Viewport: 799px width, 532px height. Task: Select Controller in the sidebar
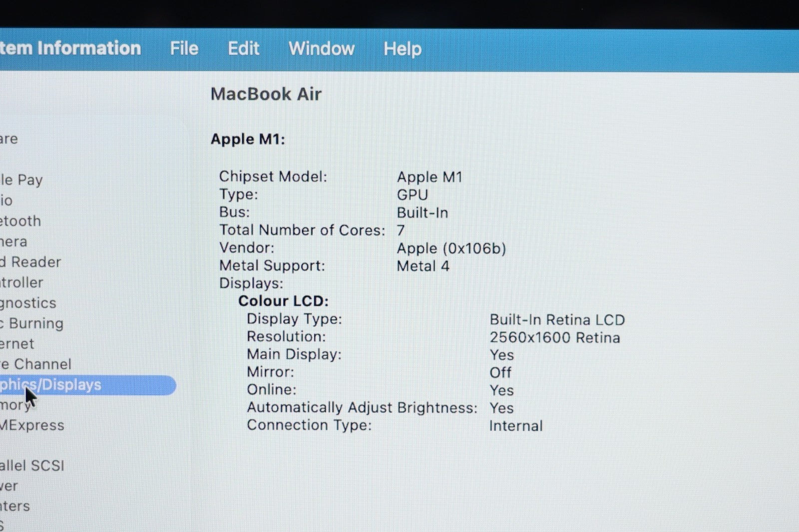pyautogui.click(x=21, y=282)
